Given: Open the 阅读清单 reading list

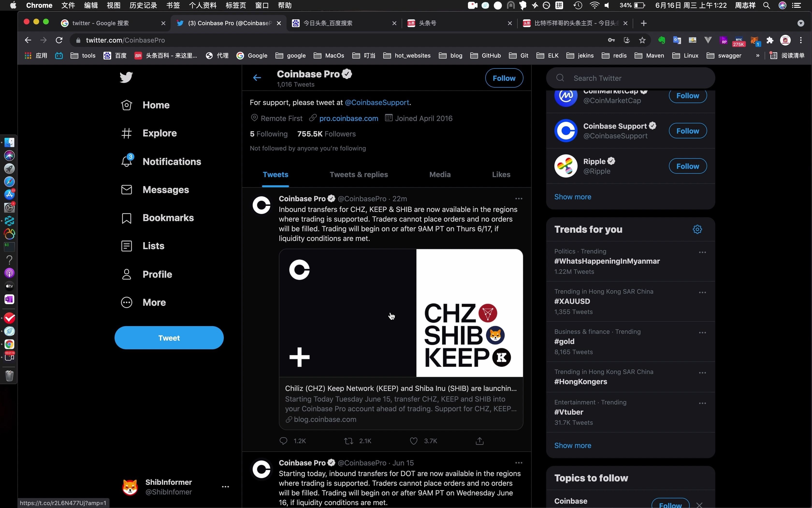Looking at the screenshot, I should click(x=787, y=55).
